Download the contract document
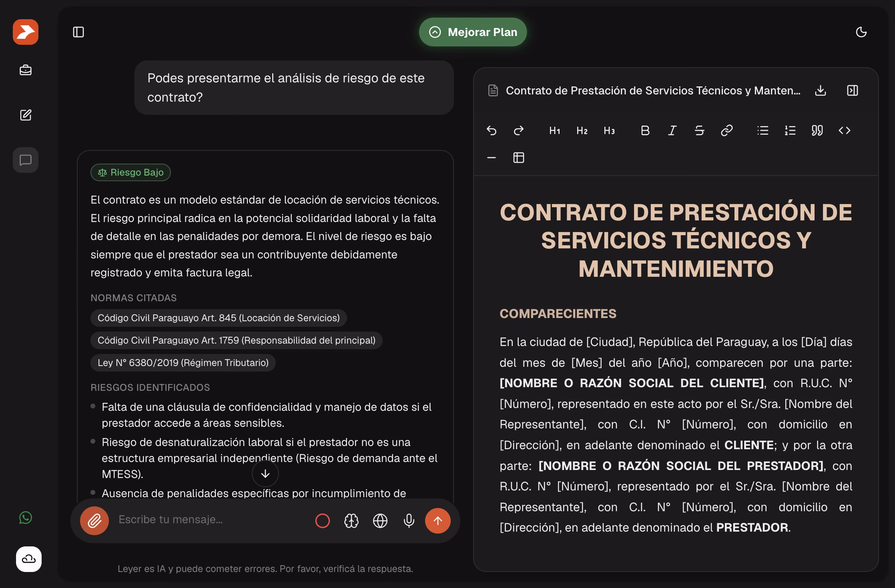This screenshot has width=895, height=588. (821, 90)
